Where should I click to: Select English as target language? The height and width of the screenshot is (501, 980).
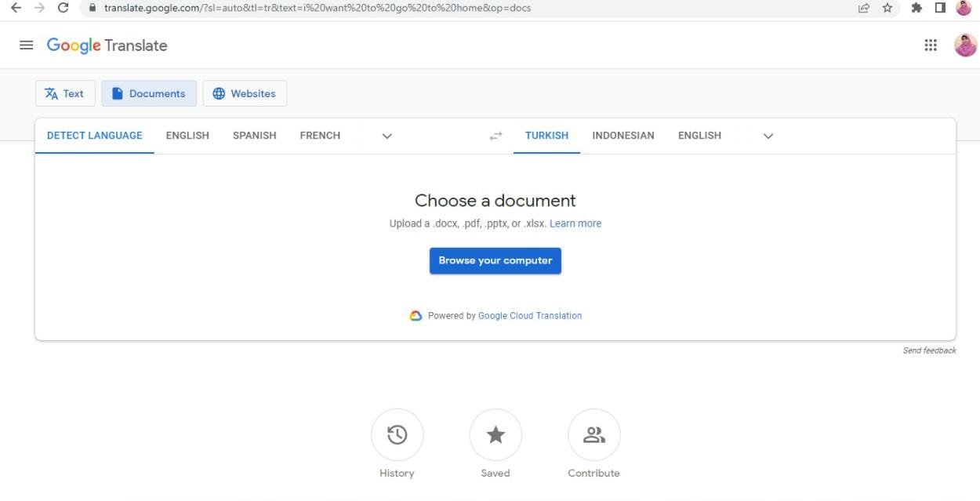pyautogui.click(x=699, y=136)
